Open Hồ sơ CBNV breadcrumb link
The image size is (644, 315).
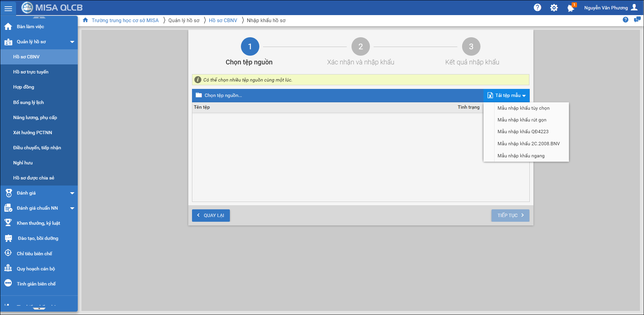223,20
